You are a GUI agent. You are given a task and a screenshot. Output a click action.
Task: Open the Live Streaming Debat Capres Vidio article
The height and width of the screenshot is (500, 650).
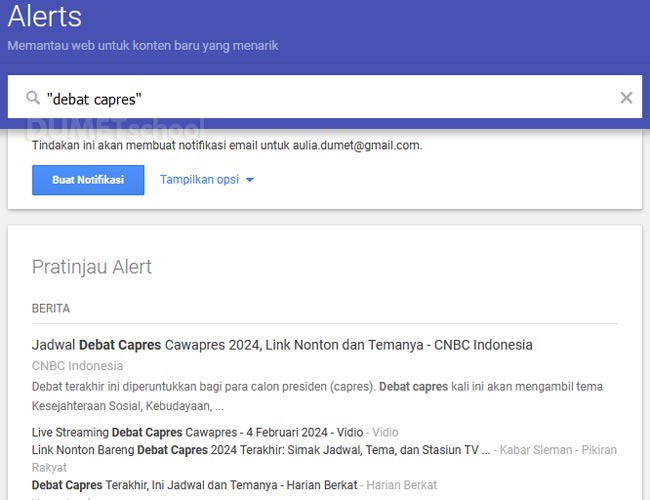[x=197, y=432]
